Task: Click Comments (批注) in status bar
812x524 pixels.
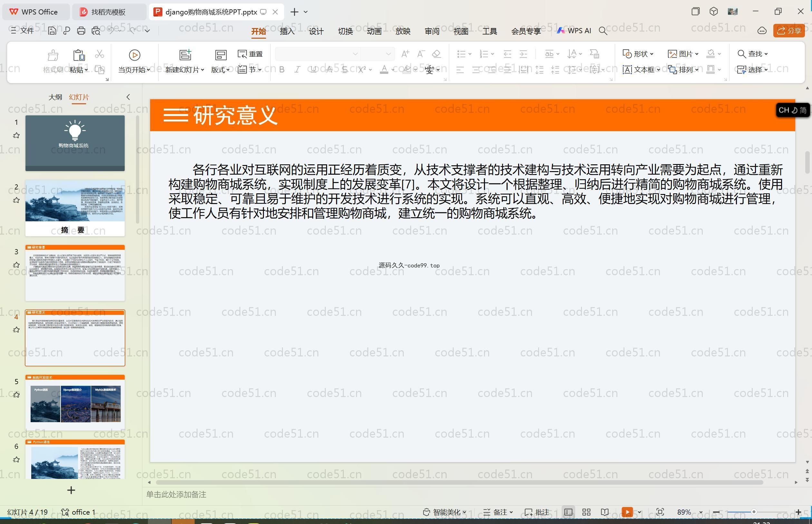Action: 537,512
